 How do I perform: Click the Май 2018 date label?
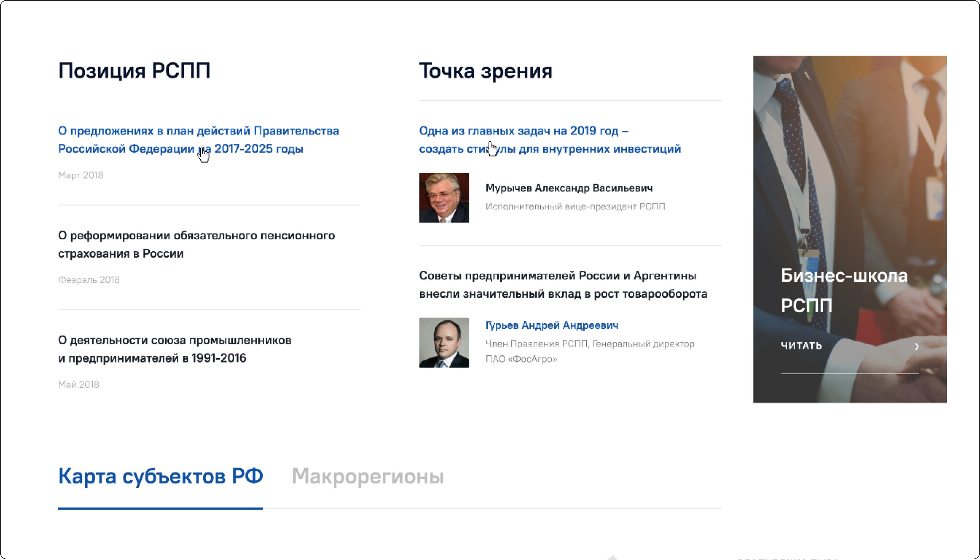(x=79, y=385)
